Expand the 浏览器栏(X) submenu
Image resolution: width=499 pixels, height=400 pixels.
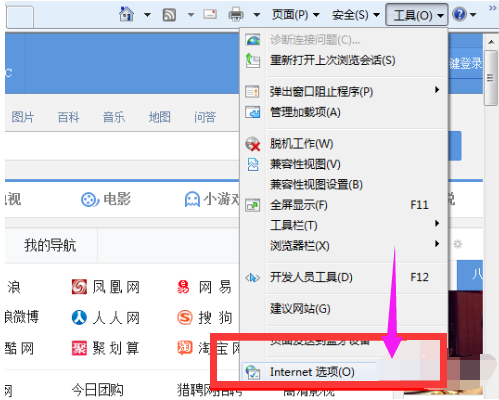tap(343, 246)
